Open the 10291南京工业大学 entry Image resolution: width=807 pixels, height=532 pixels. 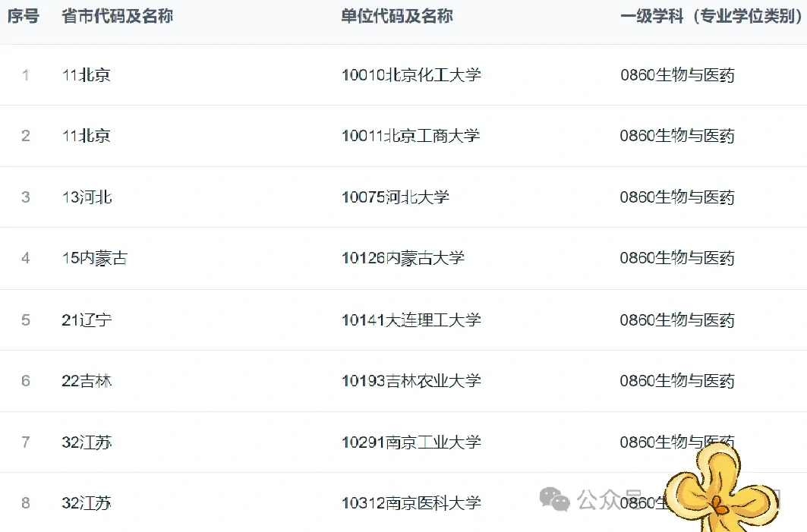tap(411, 442)
